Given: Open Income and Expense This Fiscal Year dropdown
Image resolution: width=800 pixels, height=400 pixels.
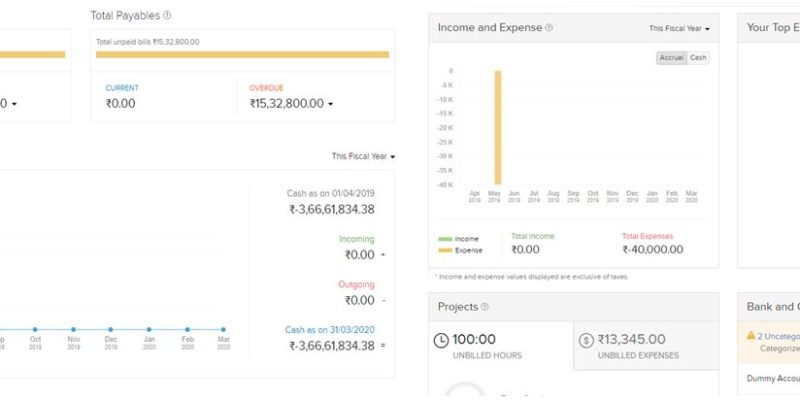Looking at the screenshot, I should pyautogui.click(x=679, y=29).
